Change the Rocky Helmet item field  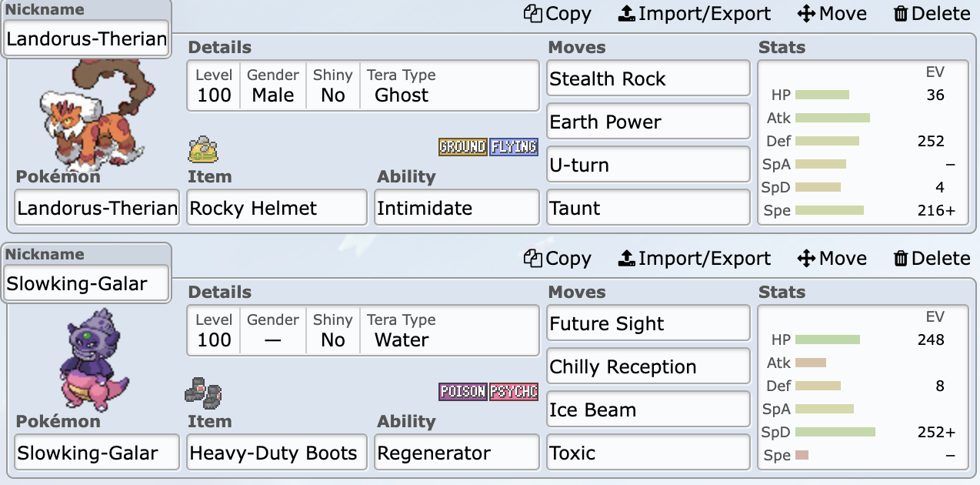click(277, 208)
